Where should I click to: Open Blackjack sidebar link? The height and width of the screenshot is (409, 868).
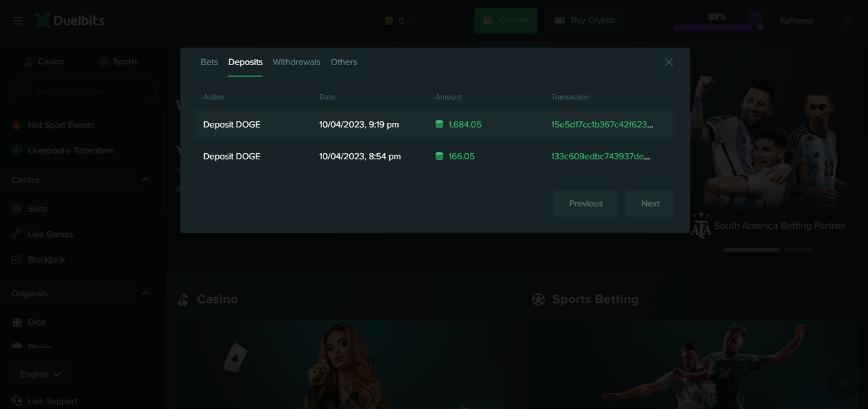(x=47, y=260)
